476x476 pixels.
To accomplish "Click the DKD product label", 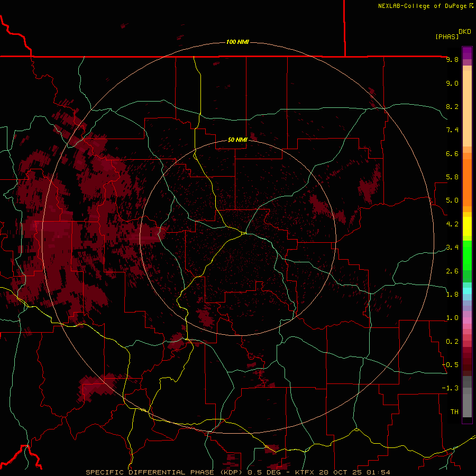I will point(465,32).
